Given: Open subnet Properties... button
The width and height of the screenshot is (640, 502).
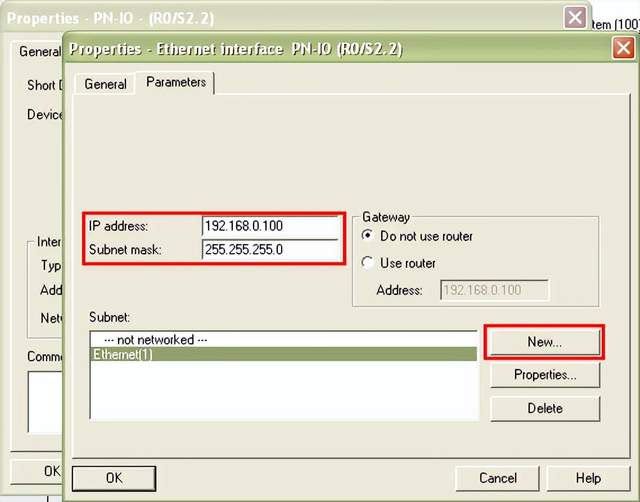Looking at the screenshot, I should coord(545,375).
